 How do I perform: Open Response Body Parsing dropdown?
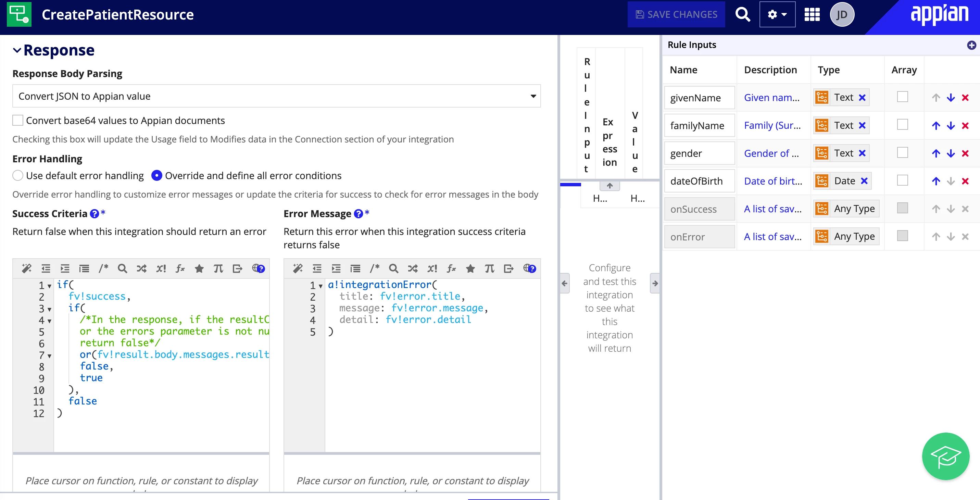coord(276,96)
